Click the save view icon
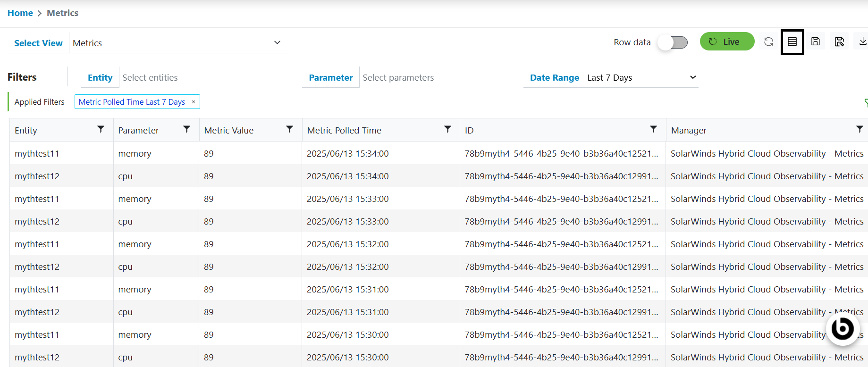The width and height of the screenshot is (868, 367). [x=816, y=42]
